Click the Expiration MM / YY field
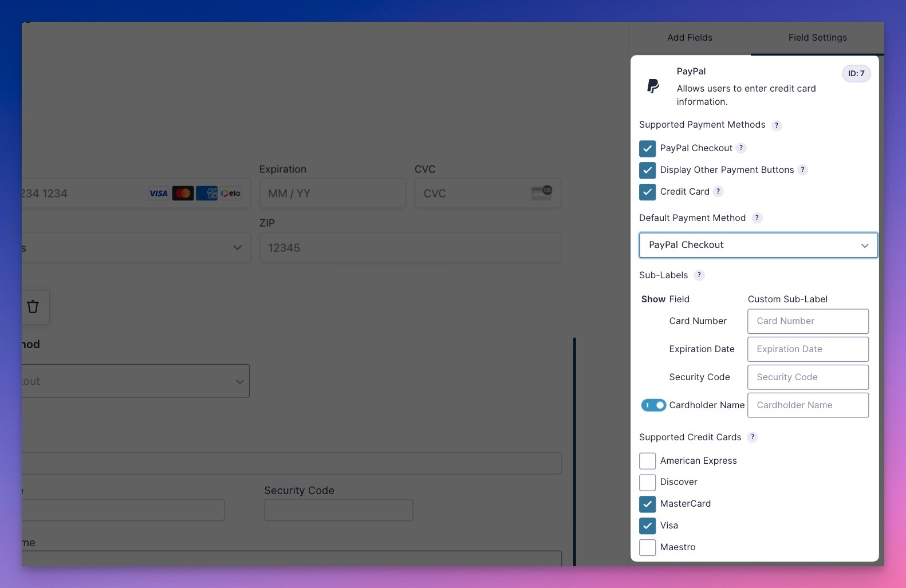Viewport: 906px width, 588px height. click(333, 193)
